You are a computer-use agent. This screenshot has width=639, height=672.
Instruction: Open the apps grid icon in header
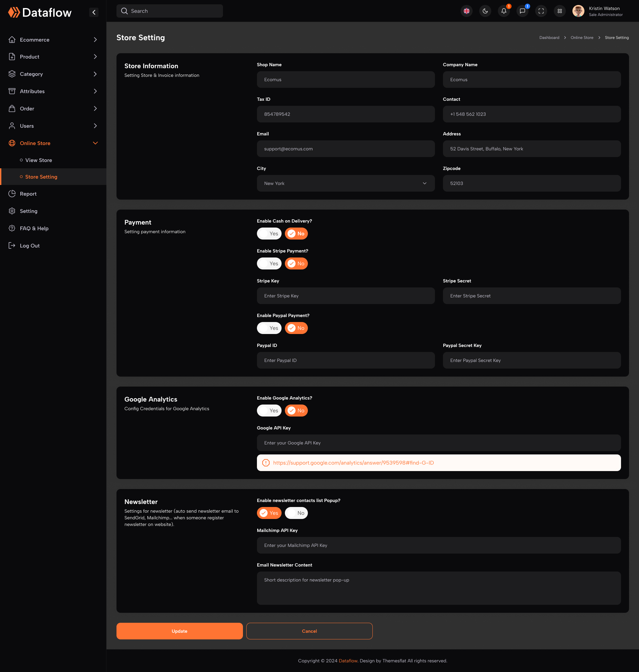(559, 11)
